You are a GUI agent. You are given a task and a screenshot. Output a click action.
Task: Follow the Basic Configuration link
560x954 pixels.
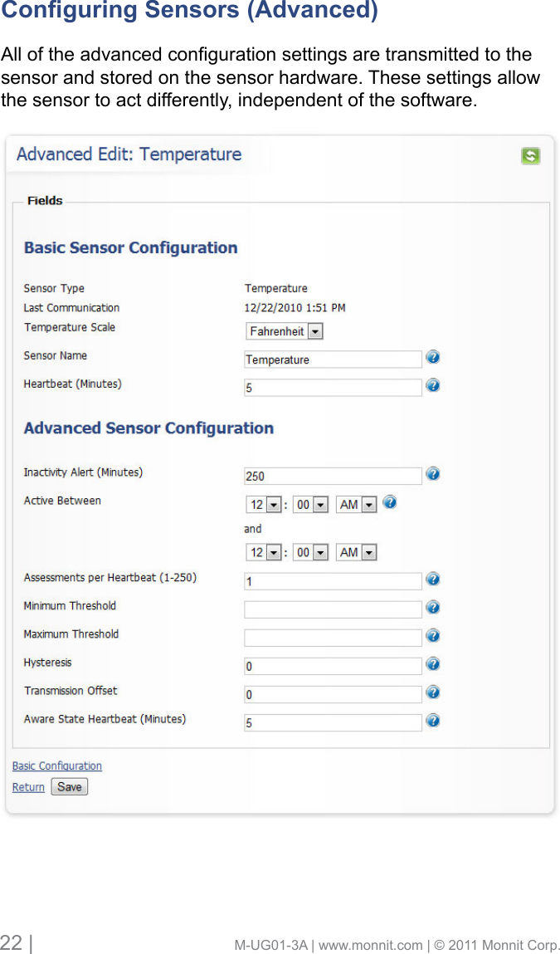tap(57, 766)
